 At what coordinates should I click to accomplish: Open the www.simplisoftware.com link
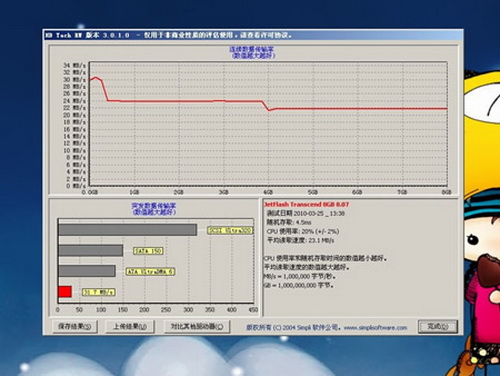point(375,328)
